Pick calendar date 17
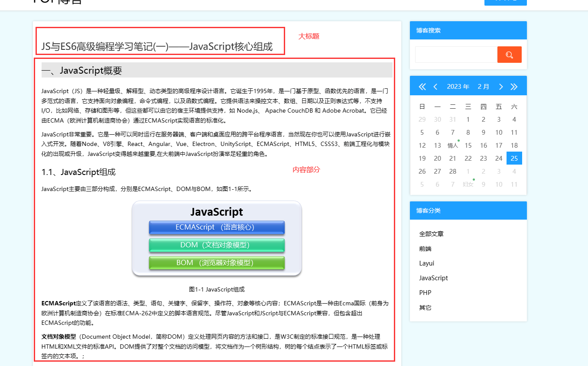 coord(499,146)
